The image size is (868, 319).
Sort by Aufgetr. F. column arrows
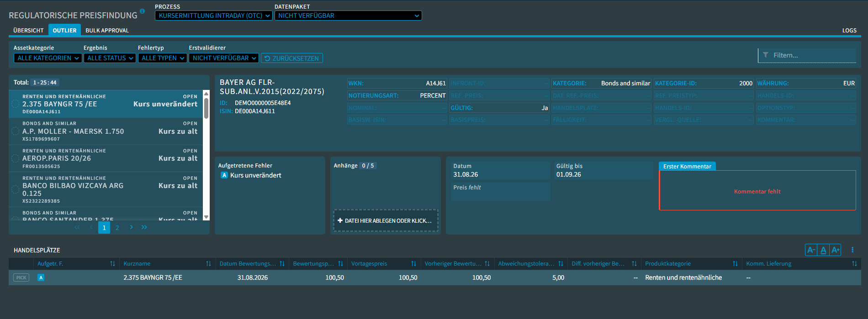pyautogui.click(x=112, y=264)
